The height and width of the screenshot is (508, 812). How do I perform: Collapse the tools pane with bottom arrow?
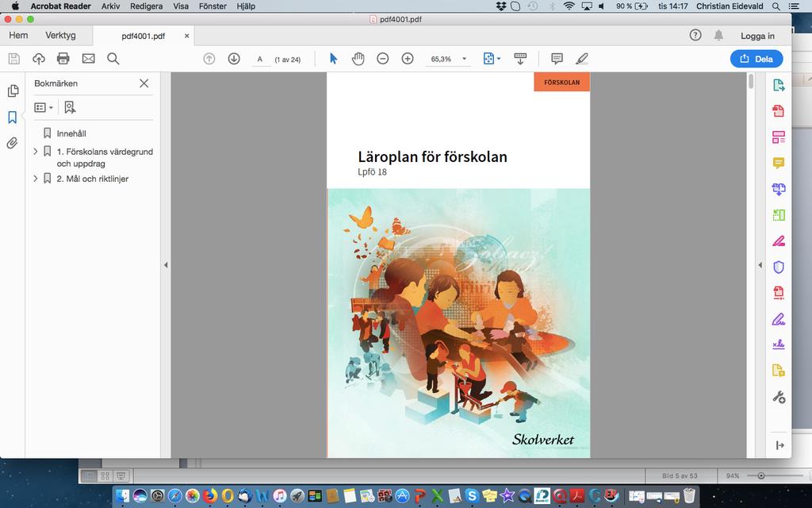tap(780, 445)
